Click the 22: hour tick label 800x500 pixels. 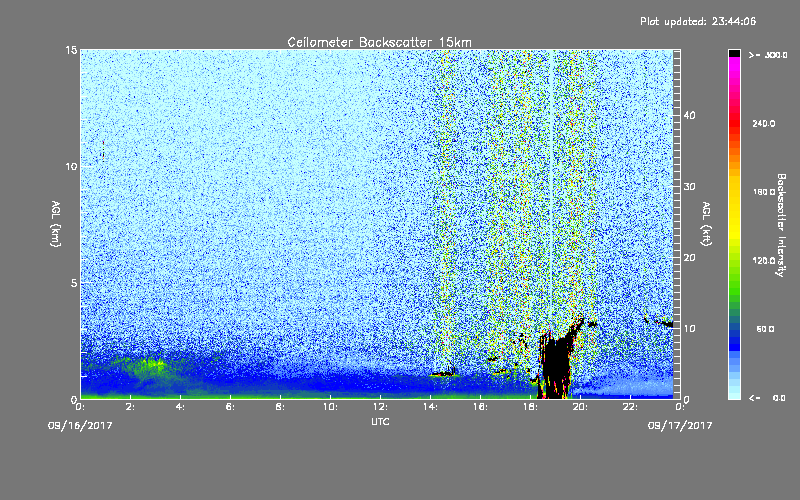[x=630, y=407]
